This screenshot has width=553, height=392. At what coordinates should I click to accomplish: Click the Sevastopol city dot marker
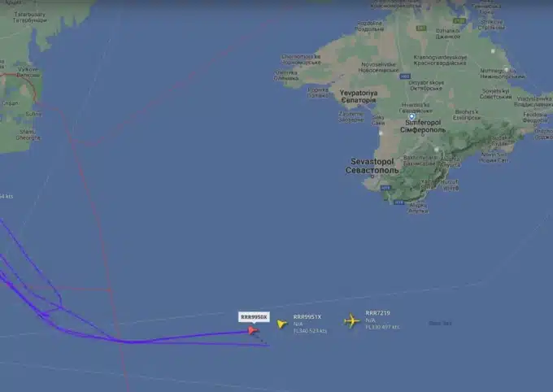[x=372, y=176]
